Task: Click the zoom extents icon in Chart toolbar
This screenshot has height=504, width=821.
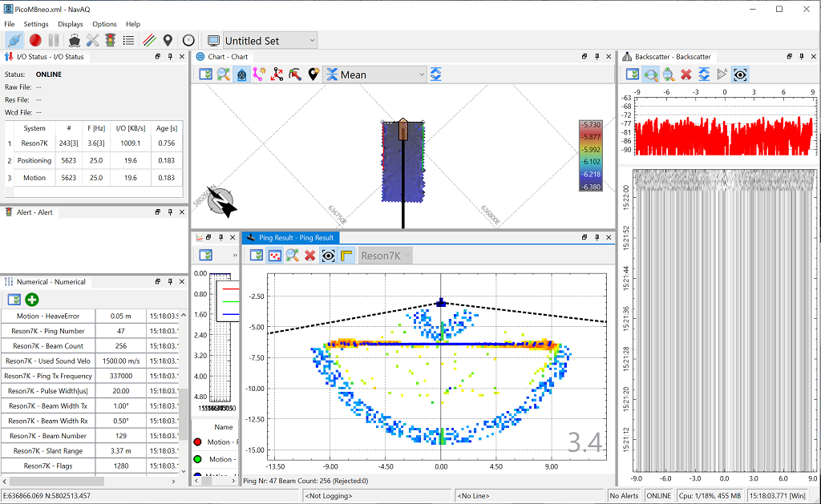Action: (223, 75)
